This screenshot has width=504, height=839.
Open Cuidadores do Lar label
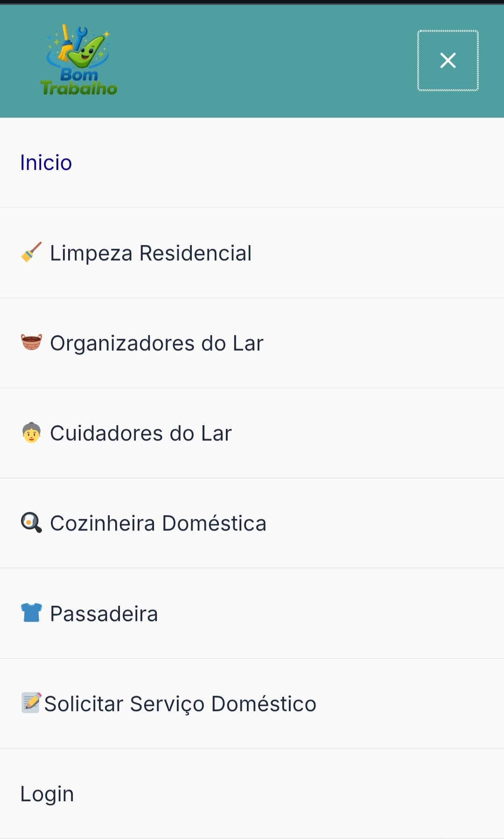(x=141, y=433)
